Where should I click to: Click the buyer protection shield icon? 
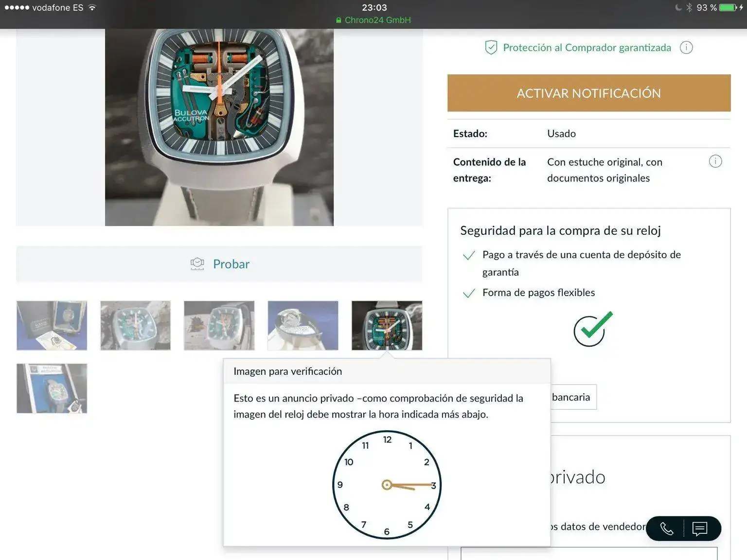click(491, 48)
